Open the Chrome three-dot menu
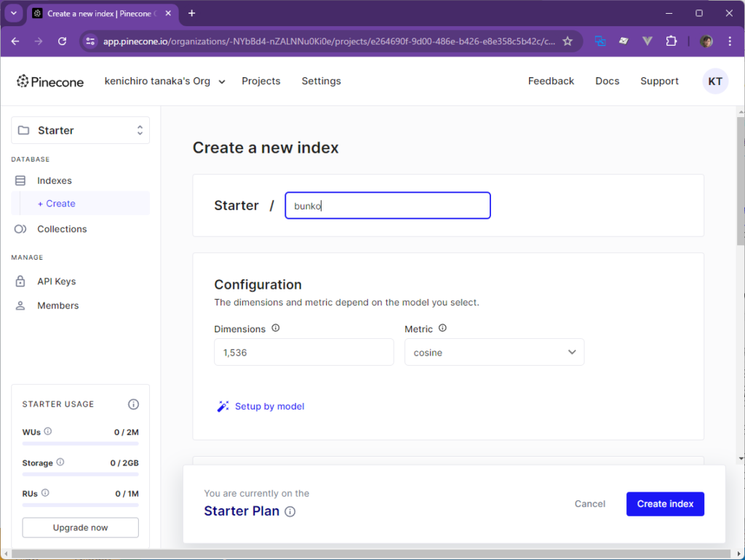 tap(730, 41)
